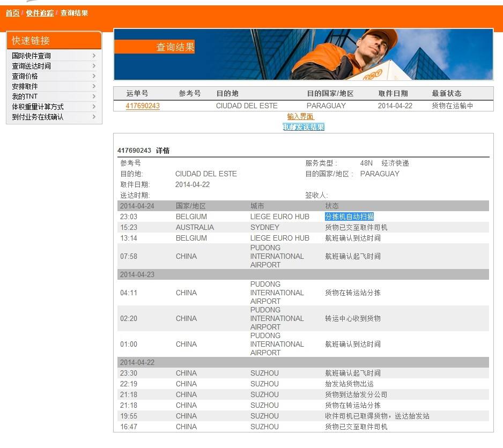
Task: Click the 13:14 time cell
Action: click(129, 238)
